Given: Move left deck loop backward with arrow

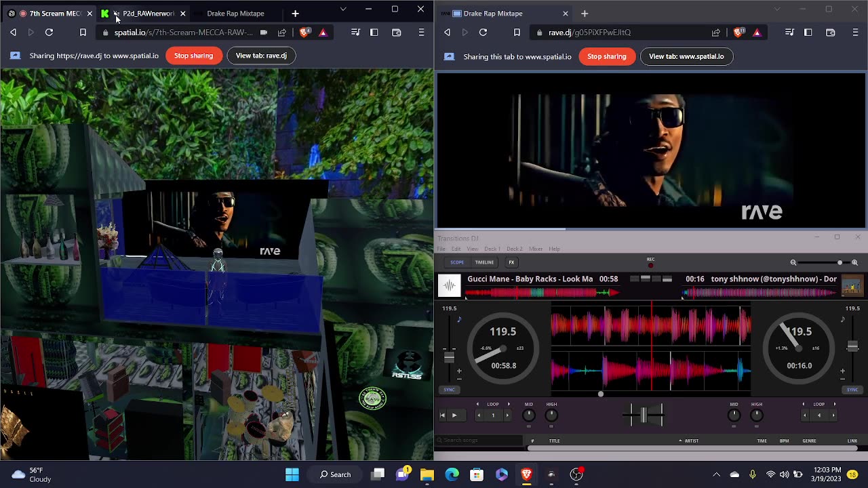Looking at the screenshot, I should pos(477,404).
